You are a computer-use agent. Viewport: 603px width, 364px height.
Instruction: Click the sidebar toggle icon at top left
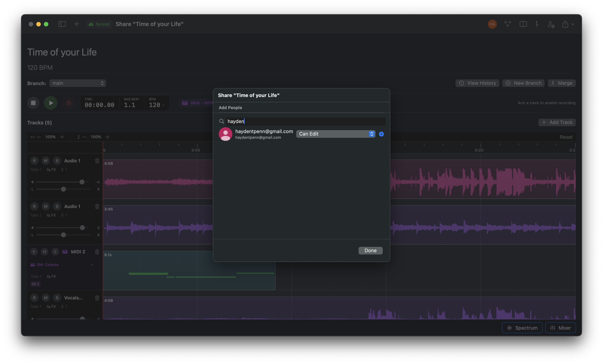(x=62, y=24)
